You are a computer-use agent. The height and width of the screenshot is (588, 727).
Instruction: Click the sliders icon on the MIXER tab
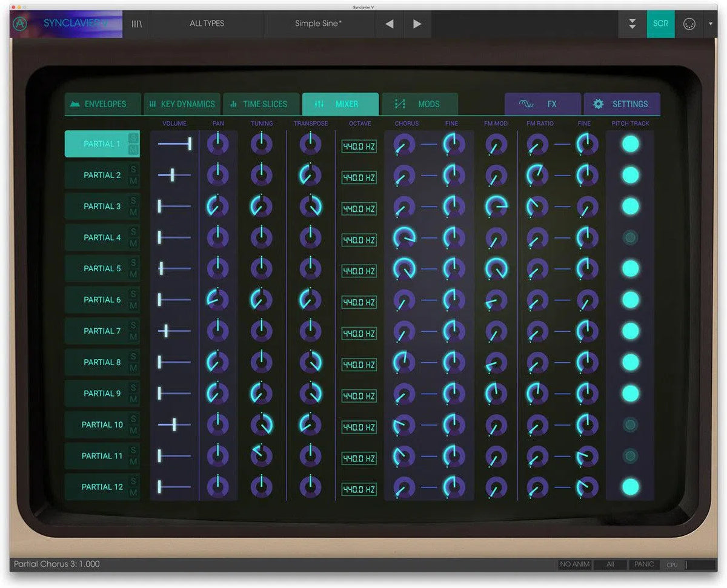click(x=318, y=104)
